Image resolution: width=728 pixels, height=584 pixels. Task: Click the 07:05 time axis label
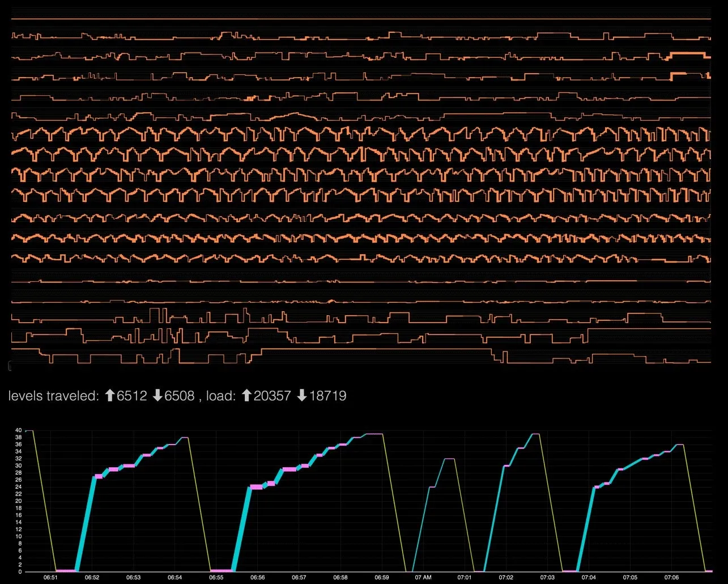coord(630,578)
